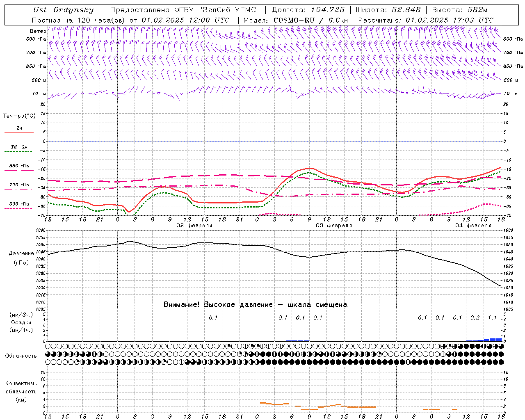The height and width of the screenshot is (420, 525).
Task: Jump to the 03 февраля date marker
Action: (x=333, y=226)
